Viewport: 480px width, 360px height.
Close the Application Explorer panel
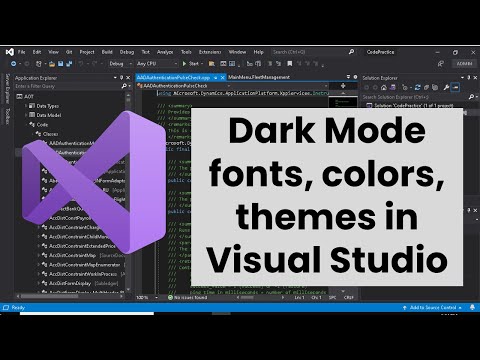[x=128, y=77]
